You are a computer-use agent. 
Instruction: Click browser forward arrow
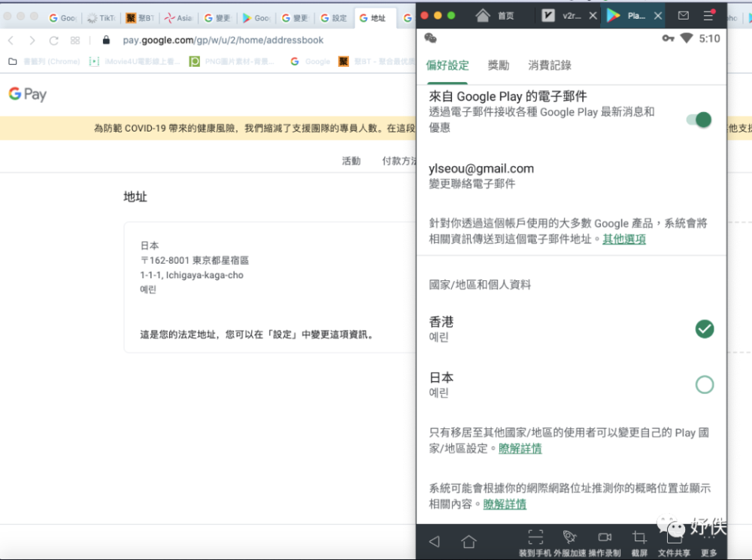(x=32, y=41)
